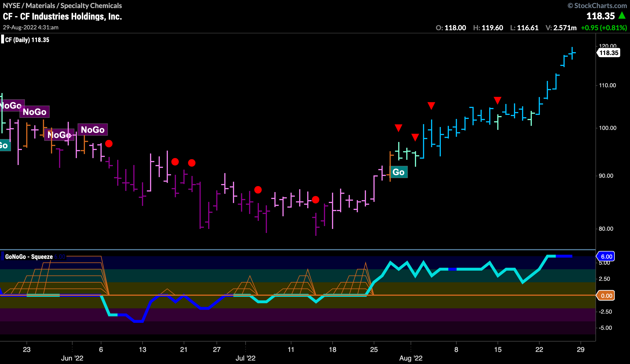Click the Aug '22 month label

411,358
